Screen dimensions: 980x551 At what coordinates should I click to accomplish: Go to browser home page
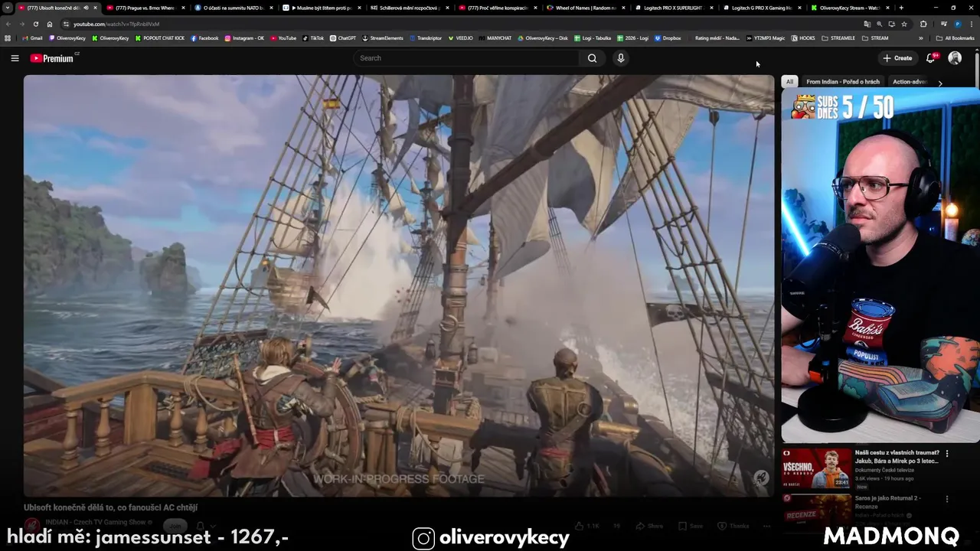coord(50,24)
